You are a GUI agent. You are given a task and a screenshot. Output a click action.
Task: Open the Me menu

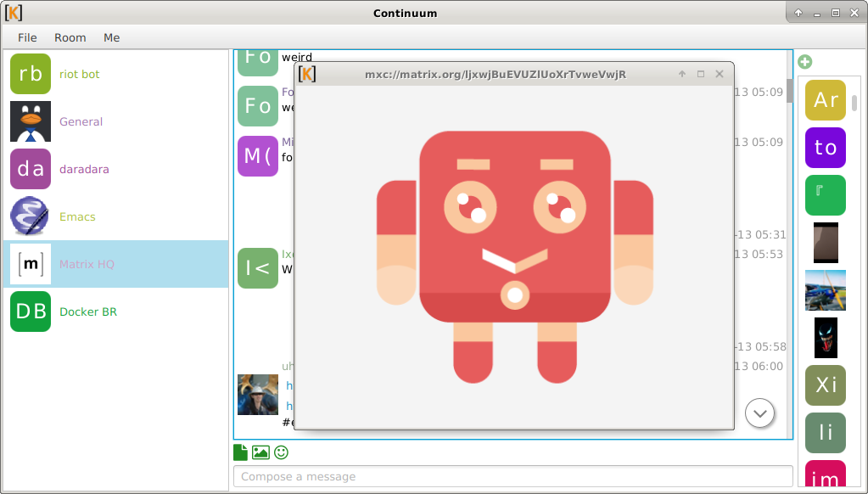point(112,37)
